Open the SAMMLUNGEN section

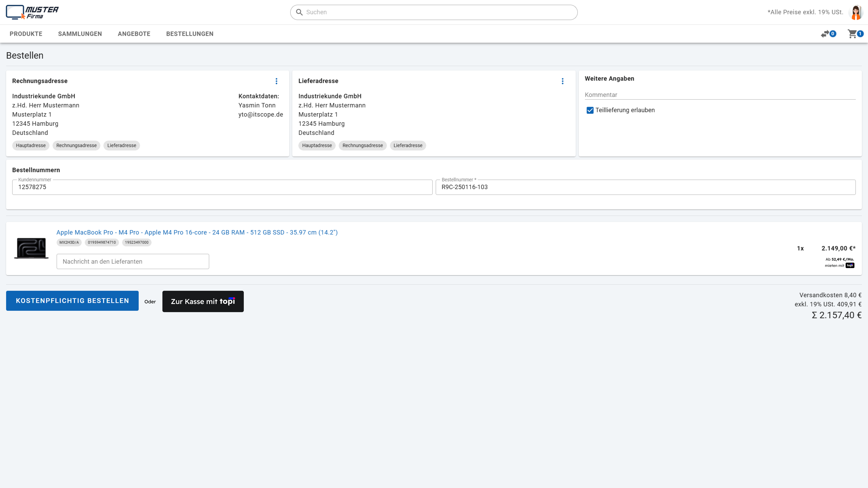80,34
